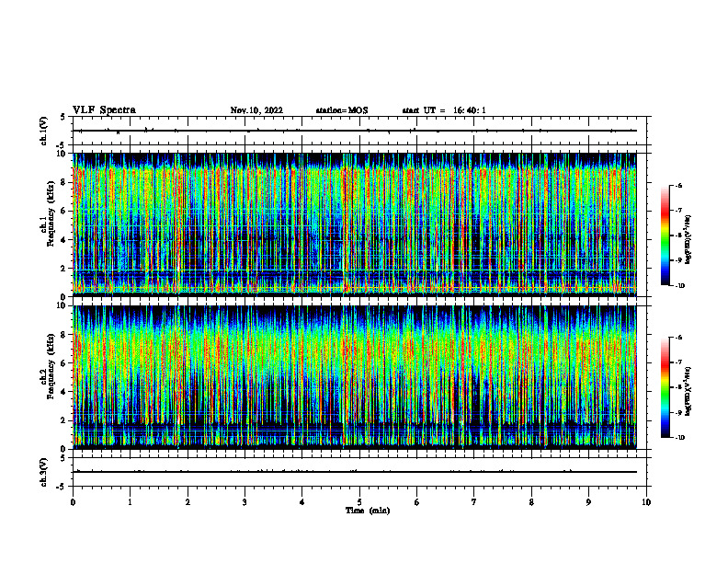Click the "VLF Spectra" plot title
The image size is (728, 563).
pyautogui.click(x=104, y=110)
